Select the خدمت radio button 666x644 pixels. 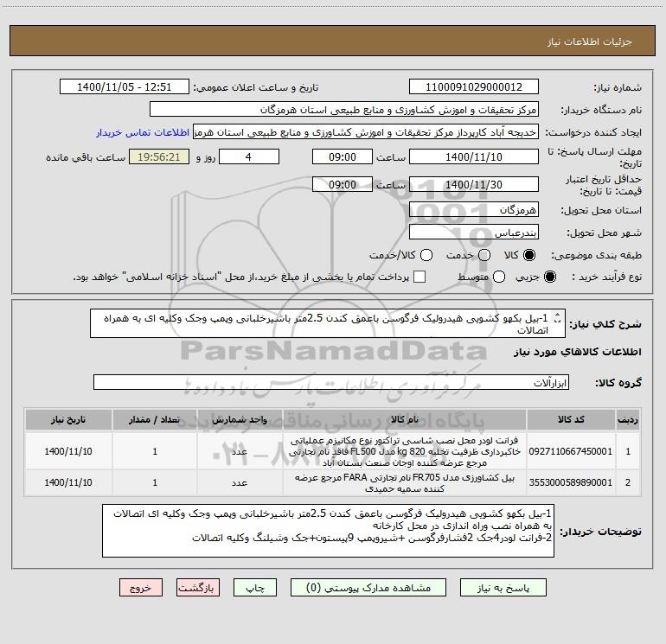[484, 255]
